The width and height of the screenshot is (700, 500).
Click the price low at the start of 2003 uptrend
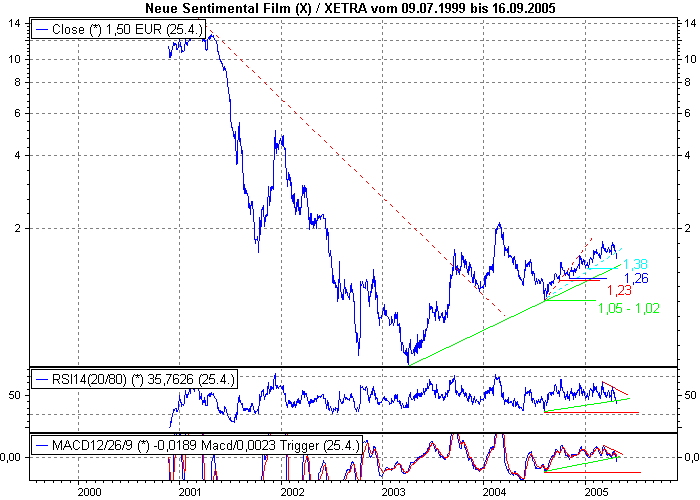click(x=408, y=362)
